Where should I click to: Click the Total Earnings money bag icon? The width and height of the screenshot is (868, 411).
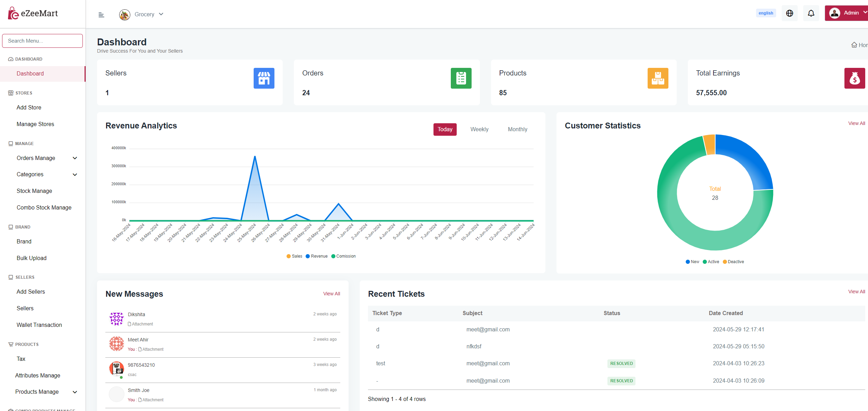coord(854,78)
